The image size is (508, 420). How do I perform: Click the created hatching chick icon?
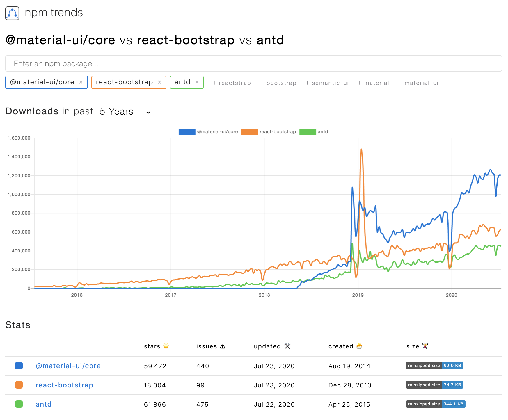pyautogui.click(x=359, y=346)
